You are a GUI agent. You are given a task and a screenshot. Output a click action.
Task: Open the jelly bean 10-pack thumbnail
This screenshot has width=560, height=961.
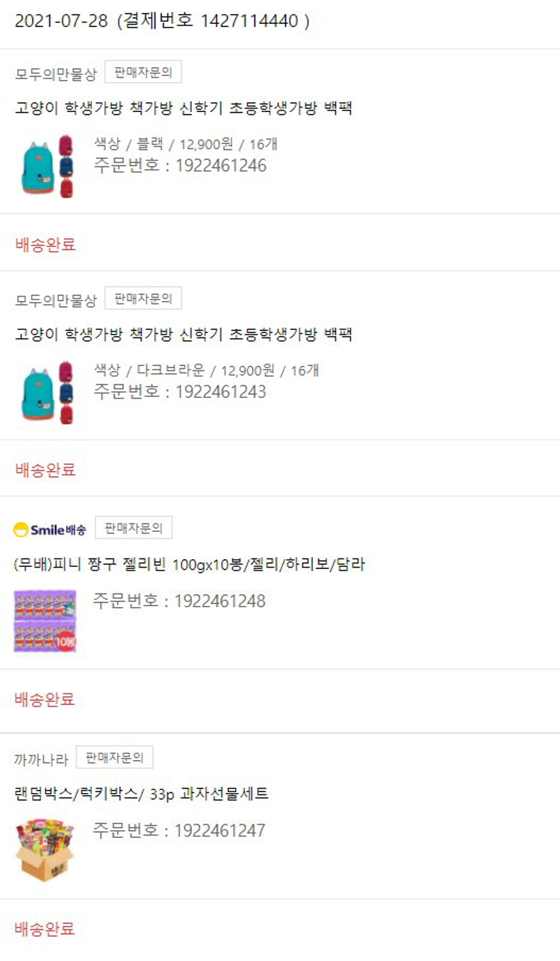[45, 621]
